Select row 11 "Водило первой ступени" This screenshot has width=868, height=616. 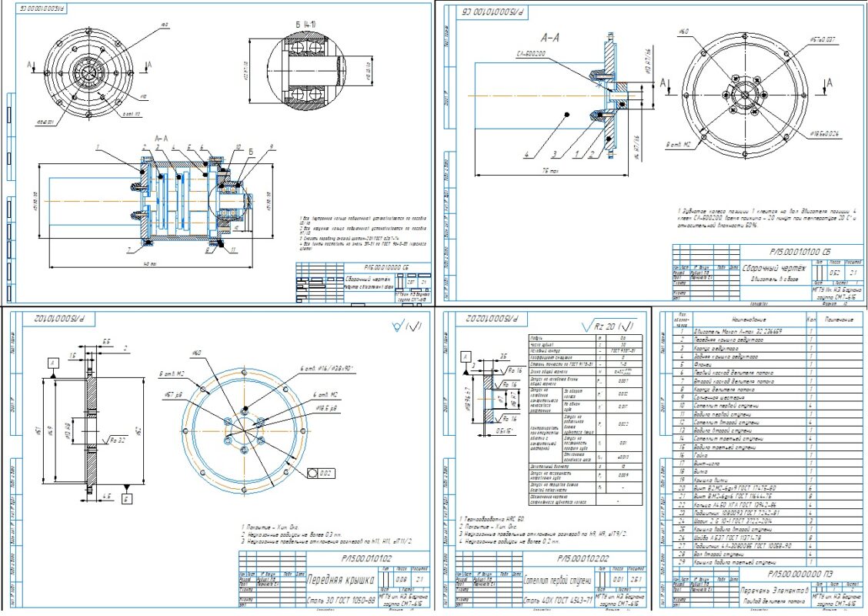pyautogui.click(x=766, y=413)
